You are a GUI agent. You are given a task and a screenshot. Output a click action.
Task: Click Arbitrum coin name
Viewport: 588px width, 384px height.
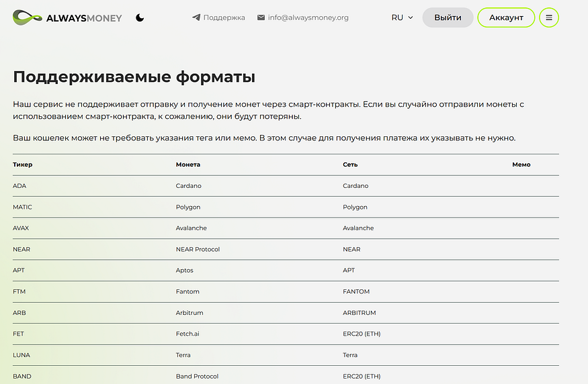190,312
